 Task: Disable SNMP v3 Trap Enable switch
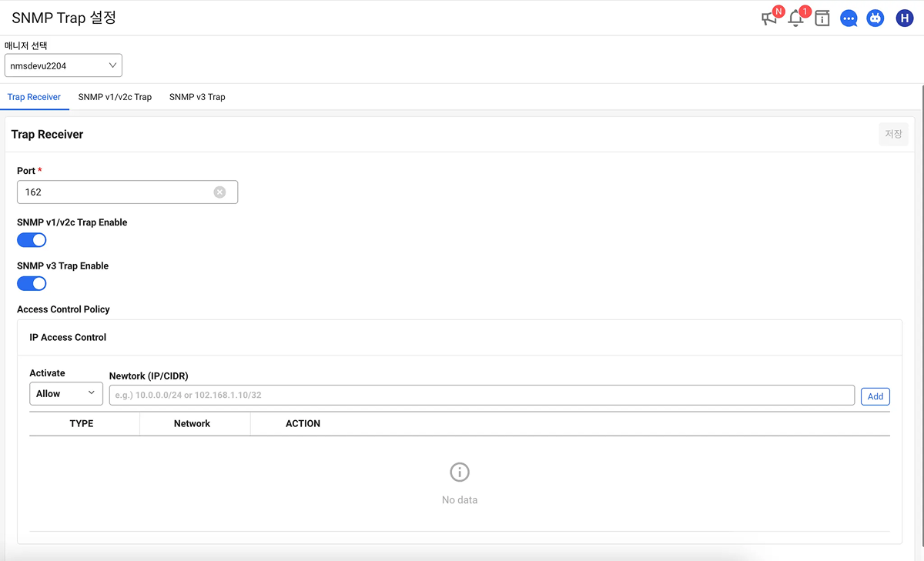(32, 284)
